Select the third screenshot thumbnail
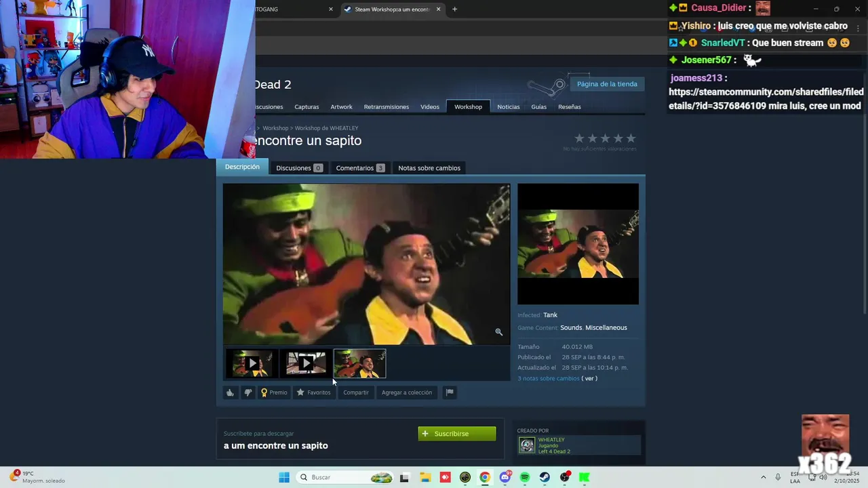The image size is (868, 488). pos(360,363)
